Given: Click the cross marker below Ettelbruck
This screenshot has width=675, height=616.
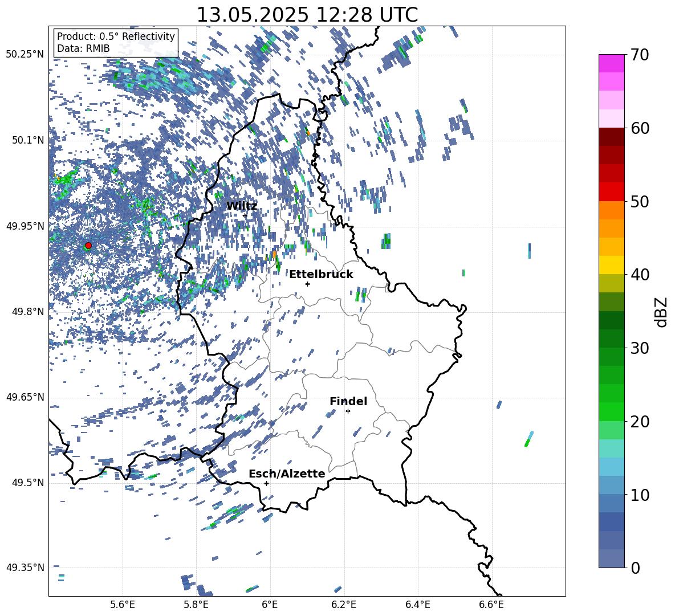Looking at the screenshot, I should pyautogui.click(x=307, y=284).
